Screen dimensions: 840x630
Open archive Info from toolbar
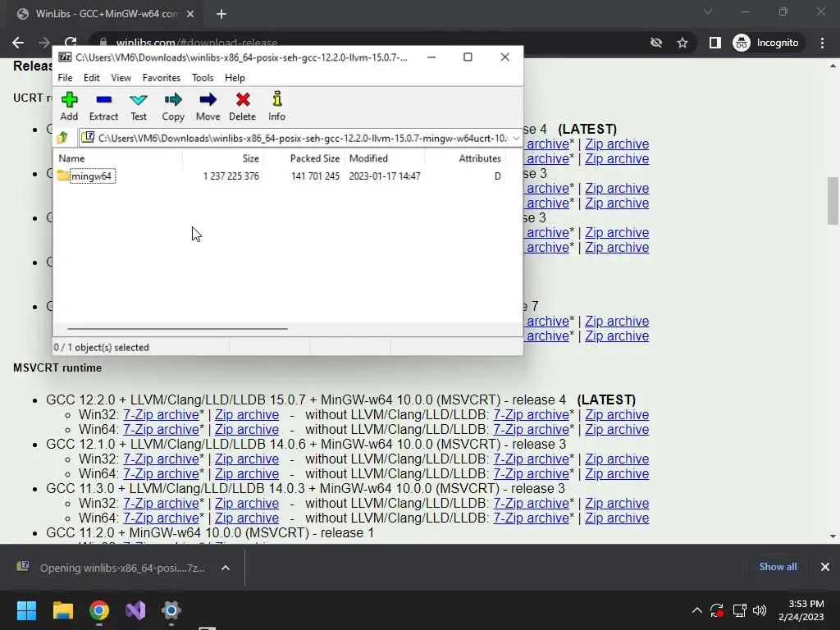click(x=277, y=106)
